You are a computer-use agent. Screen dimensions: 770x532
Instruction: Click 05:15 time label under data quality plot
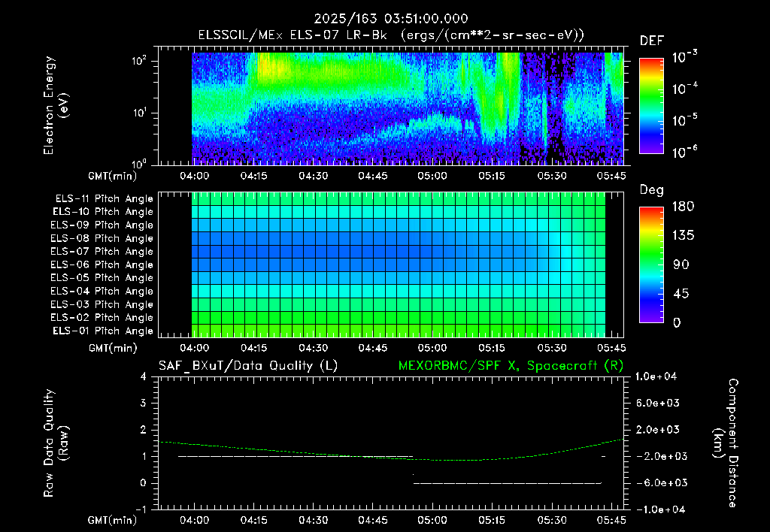tap(492, 521)
